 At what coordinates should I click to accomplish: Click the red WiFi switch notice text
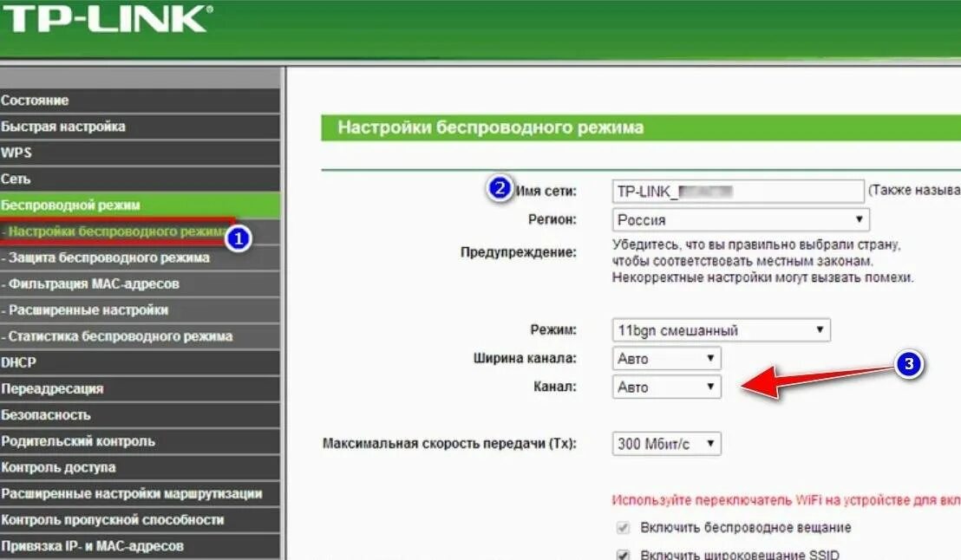tap(786, 500)
